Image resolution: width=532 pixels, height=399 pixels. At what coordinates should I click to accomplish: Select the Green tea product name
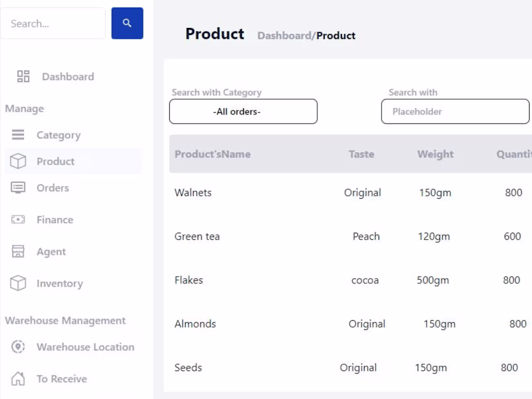197,236
